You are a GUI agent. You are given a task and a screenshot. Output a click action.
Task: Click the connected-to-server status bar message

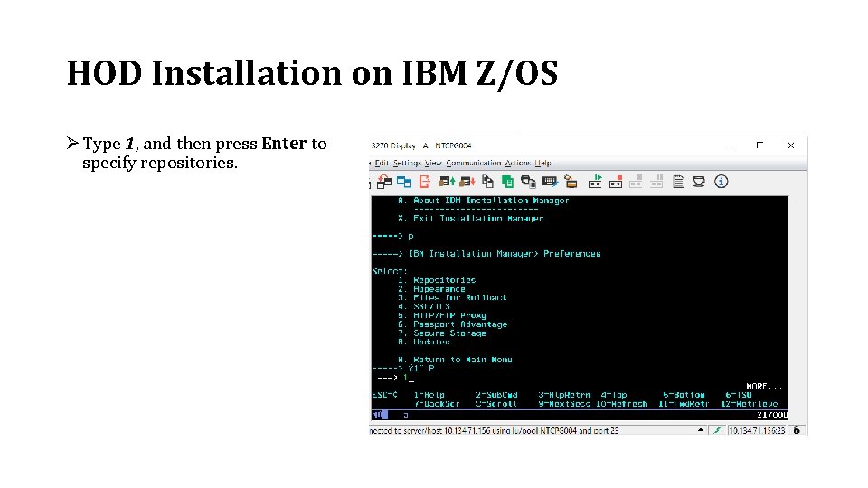coord(494,430)
